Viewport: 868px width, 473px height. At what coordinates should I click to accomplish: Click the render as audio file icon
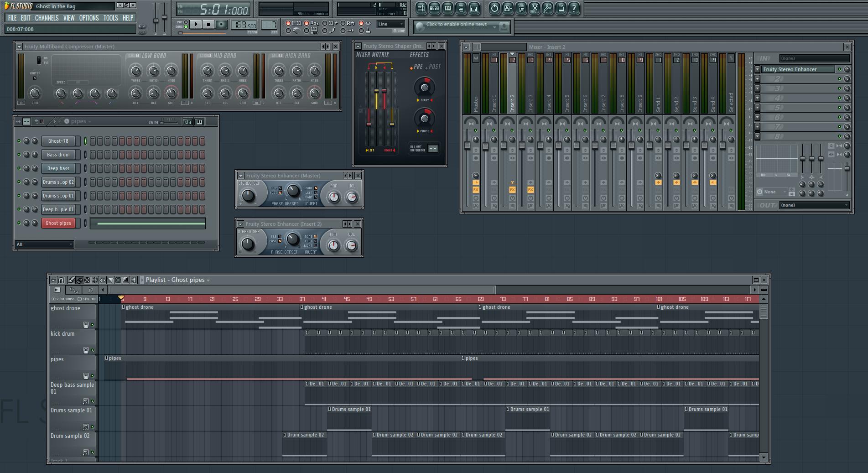coord(521,8)
